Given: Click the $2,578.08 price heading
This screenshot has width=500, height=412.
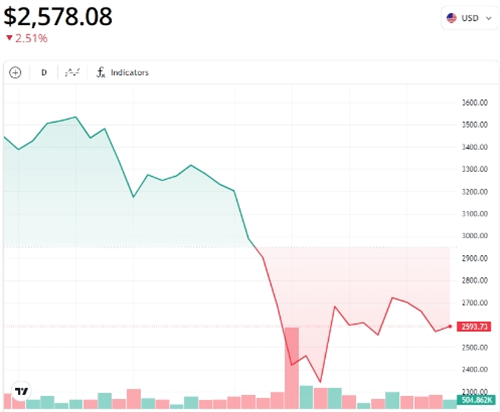Looking at the screenshot, I should 58,17.
